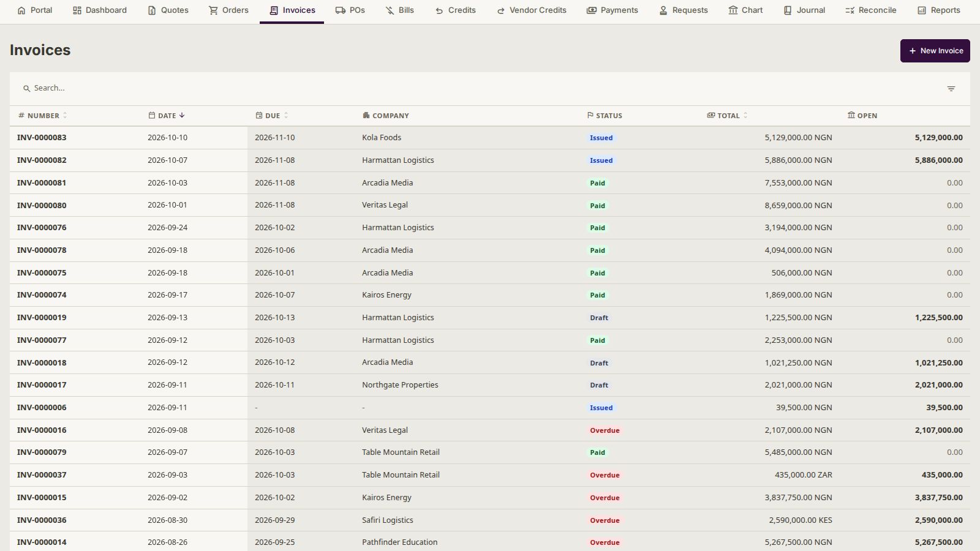
Task: Sort by the NUMBER column arrows
Action: pyautogui.click(x=65, y=116)
